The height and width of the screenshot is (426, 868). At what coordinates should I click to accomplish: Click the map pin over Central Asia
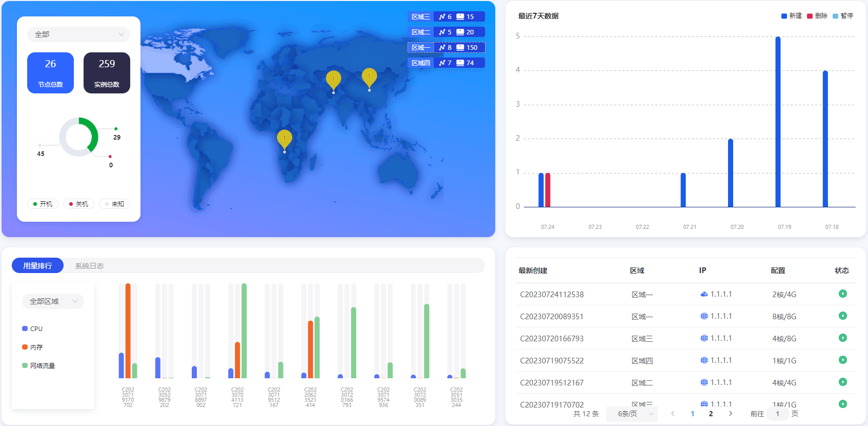pyautogui.click(x=333, y=80)
